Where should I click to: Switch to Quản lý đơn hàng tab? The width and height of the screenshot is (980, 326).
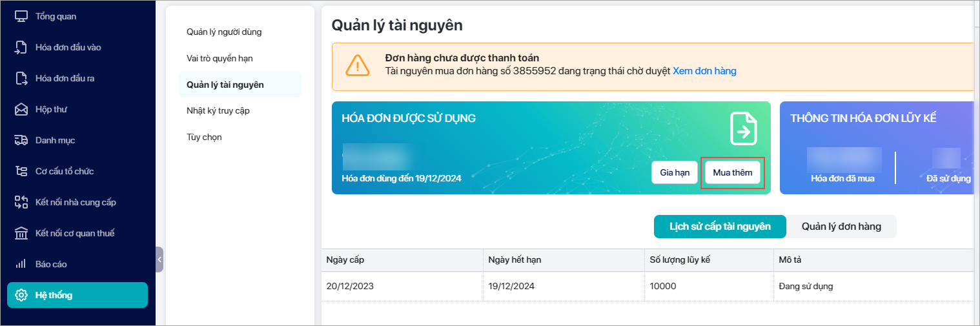(841, 227)
